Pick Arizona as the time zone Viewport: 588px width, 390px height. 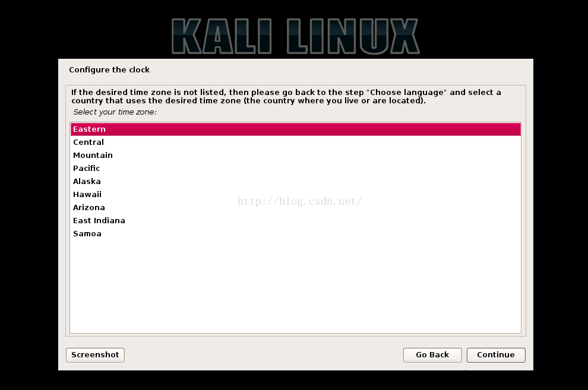pyautogui.click(x=296, y=208)
